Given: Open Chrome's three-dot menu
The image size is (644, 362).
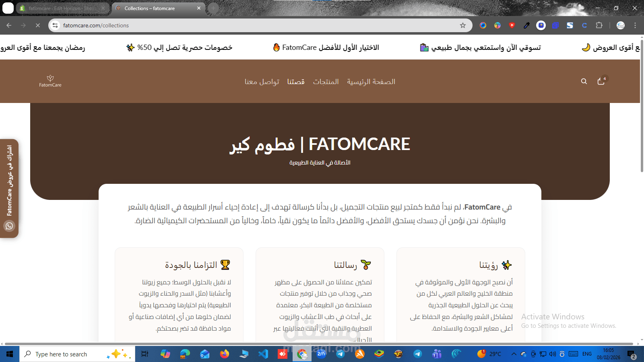Looking at the screenshot, I should click(x=635, y=25).
